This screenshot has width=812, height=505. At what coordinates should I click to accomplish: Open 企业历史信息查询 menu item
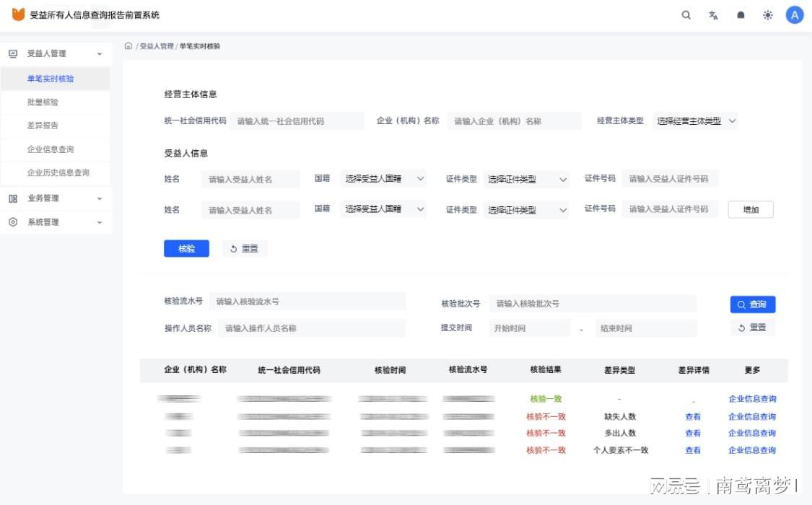pos(58,173)
